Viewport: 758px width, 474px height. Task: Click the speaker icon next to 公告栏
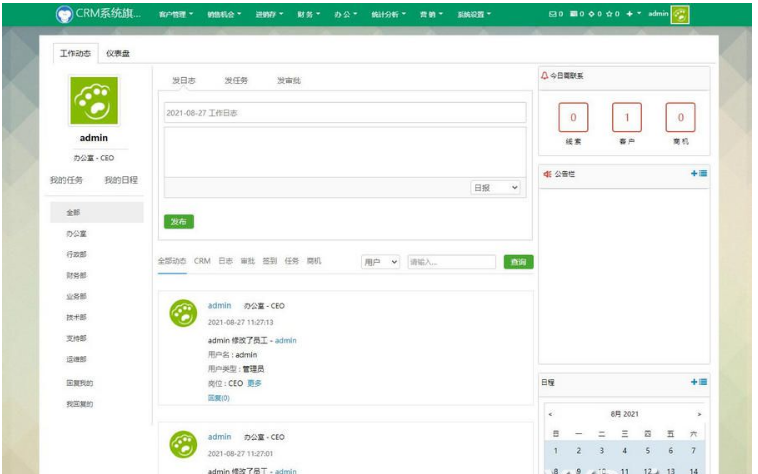[547, 174]
